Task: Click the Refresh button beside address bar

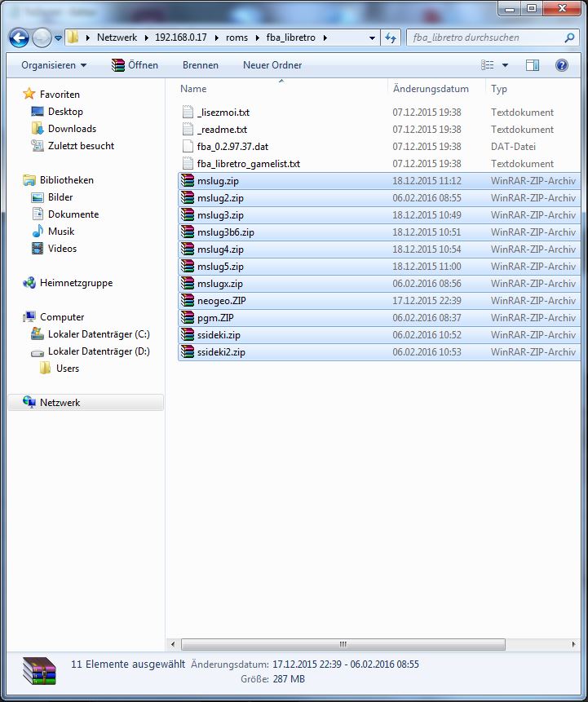Action: pyautogui.click(x=391, y=38)
